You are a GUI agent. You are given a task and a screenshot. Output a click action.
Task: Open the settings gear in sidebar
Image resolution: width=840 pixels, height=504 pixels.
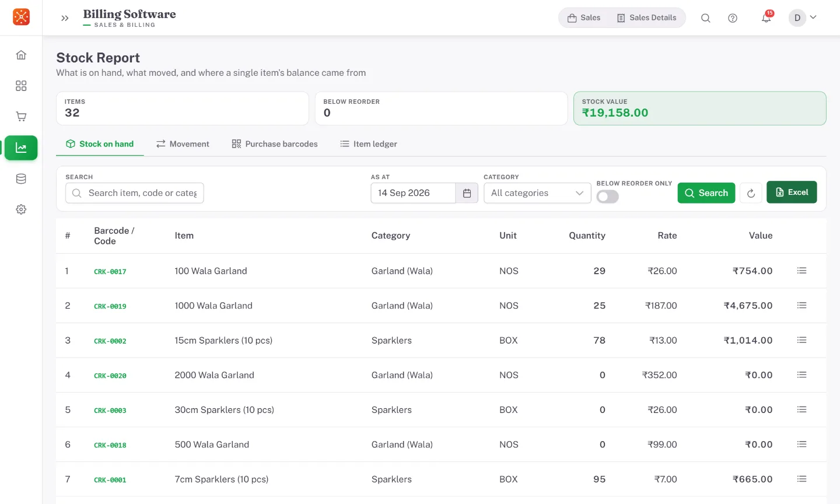[21, 209]
